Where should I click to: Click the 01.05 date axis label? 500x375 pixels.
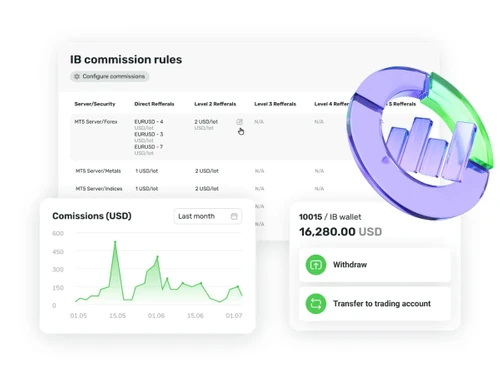[x=79, y=316]
